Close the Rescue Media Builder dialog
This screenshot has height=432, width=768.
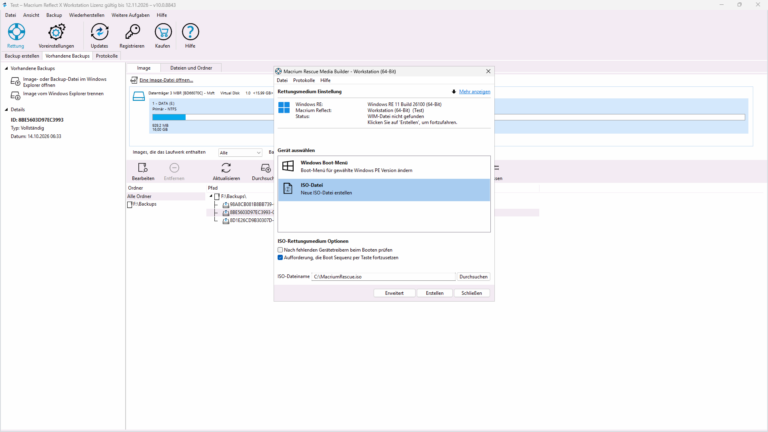tap(488, 71)
